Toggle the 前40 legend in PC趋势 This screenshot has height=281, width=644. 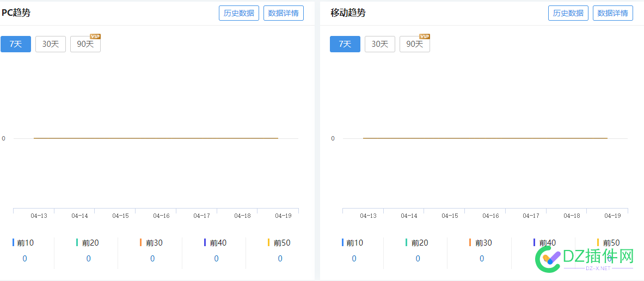[x=215, y=243]
